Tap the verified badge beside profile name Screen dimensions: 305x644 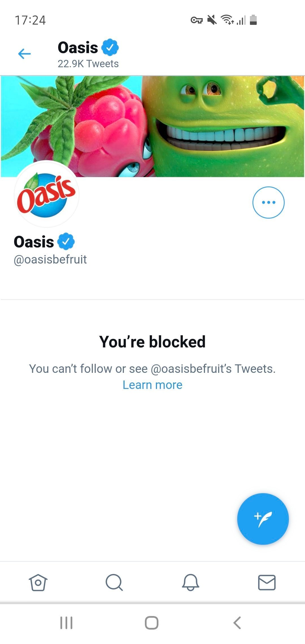(66, 242)
